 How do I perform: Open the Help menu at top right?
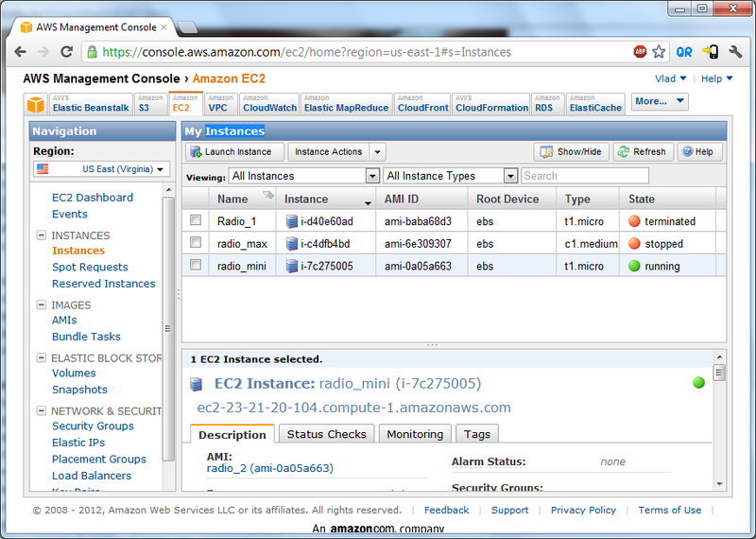pyautogui.click(x=716, y=78)
